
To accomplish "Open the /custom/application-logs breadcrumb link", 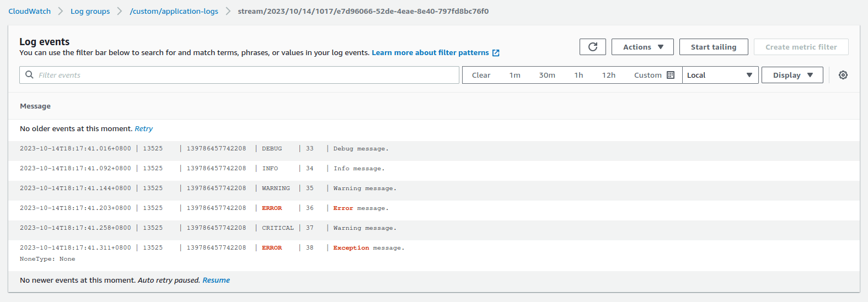I will 174,11.
